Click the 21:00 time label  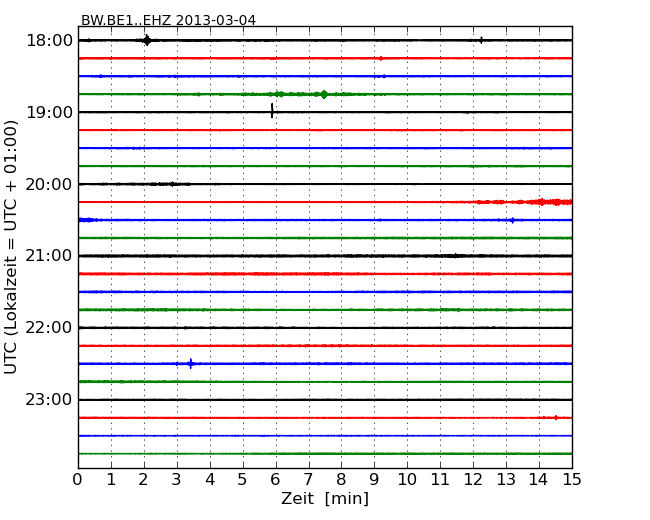pos(49,256)
